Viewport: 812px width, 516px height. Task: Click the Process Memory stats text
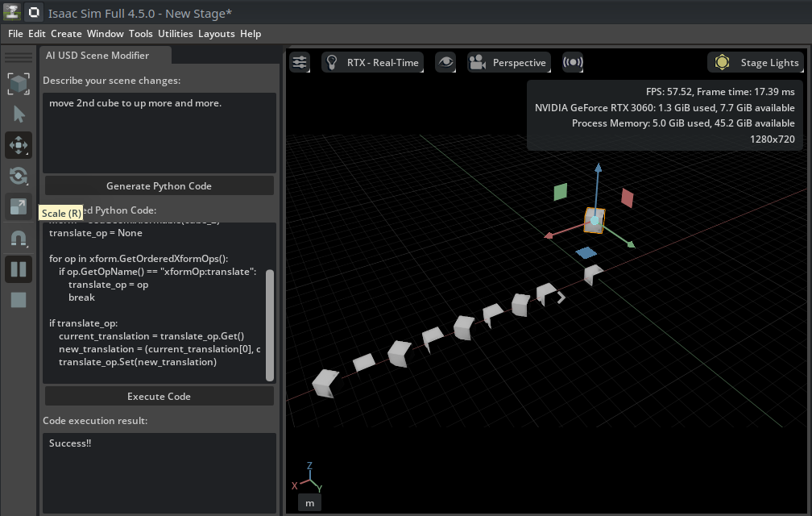[x=683, y=123]
